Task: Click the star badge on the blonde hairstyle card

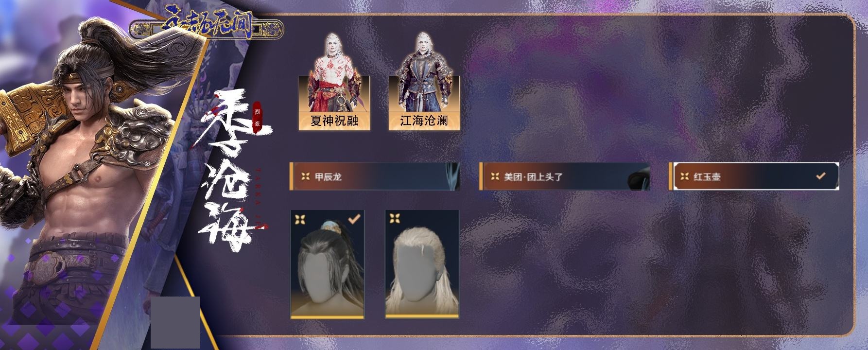Action: click(x=395, y=219)
